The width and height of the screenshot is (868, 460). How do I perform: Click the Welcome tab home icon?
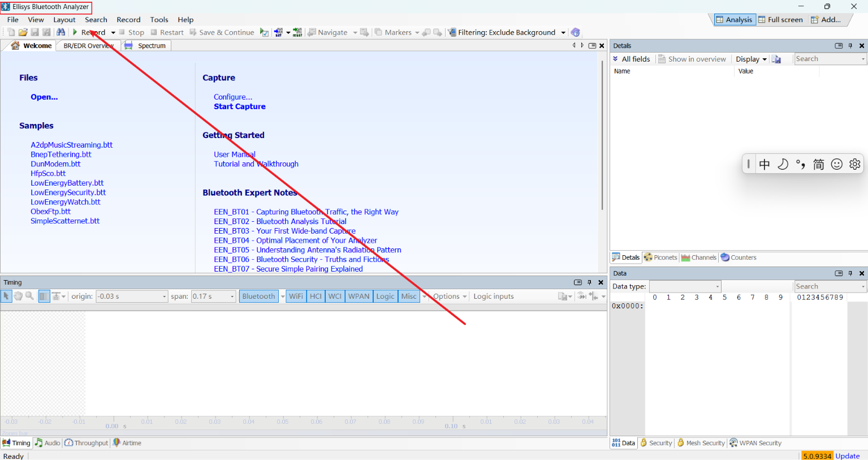click(x=15, y=45)
